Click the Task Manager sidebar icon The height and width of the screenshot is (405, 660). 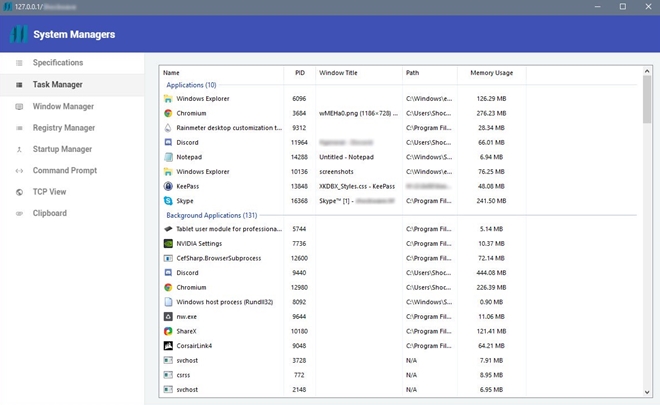(x=19, y=85)
